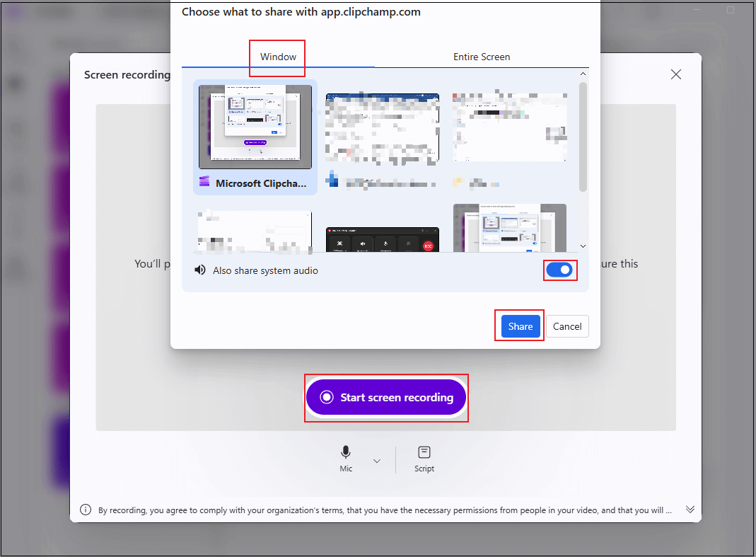Viewport: 756px width, 557px height.
Task: Click the scroll-down arrow in the window list
Action: coord(582,246)
